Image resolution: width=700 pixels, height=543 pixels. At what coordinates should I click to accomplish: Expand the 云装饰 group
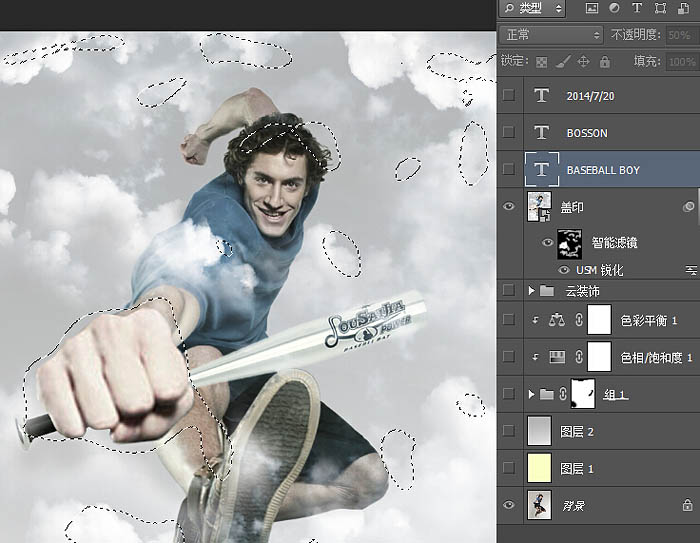pyautogui.click(x=531, y=291)
